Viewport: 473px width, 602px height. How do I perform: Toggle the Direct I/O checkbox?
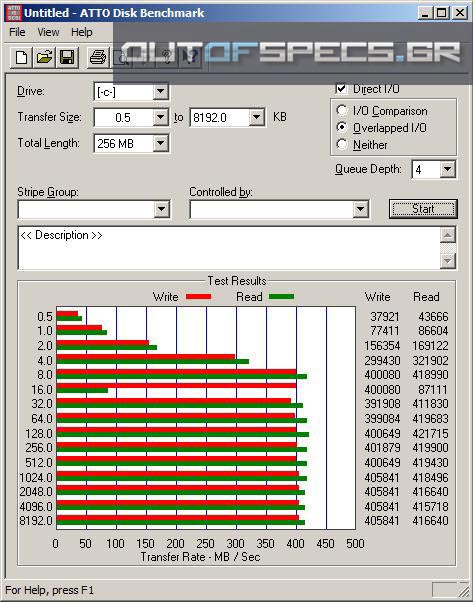tap(341, 88)
